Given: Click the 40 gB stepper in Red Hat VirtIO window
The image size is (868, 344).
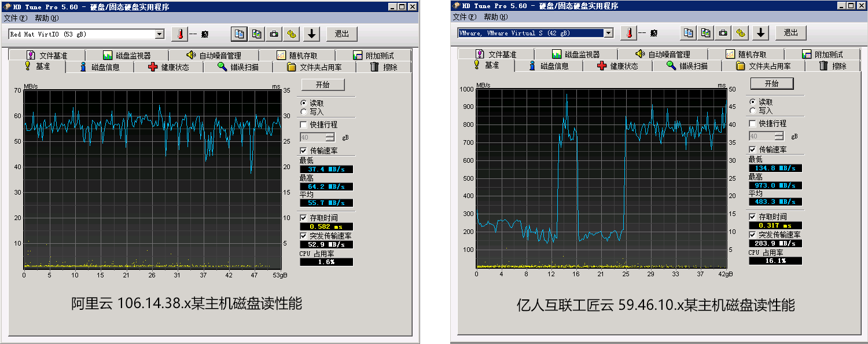Looking at the screenshot, I should click(x=330, y=137).
